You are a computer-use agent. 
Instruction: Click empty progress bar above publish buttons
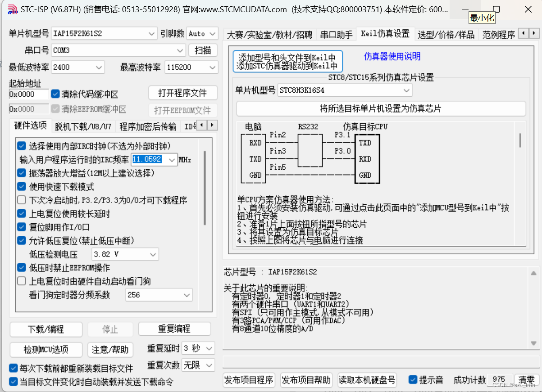click(x=380, y=362)
